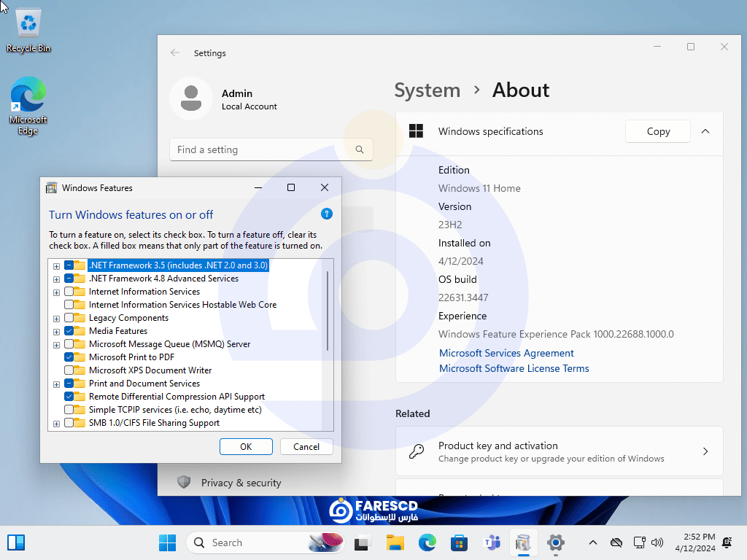747x560 pixels.
Task: Open File Explorer from the taskbar
Action: click(395, 542)
